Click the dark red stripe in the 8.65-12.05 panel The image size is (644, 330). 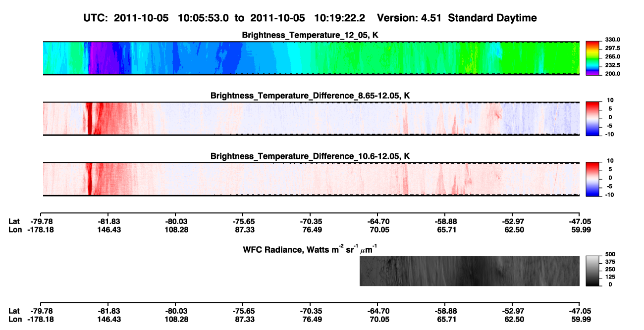(89, 118)
